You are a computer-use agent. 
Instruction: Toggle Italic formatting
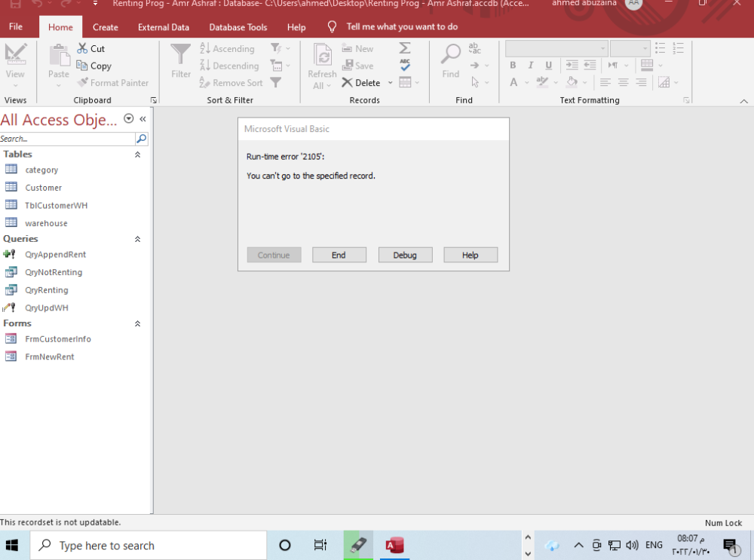(531, 65)
